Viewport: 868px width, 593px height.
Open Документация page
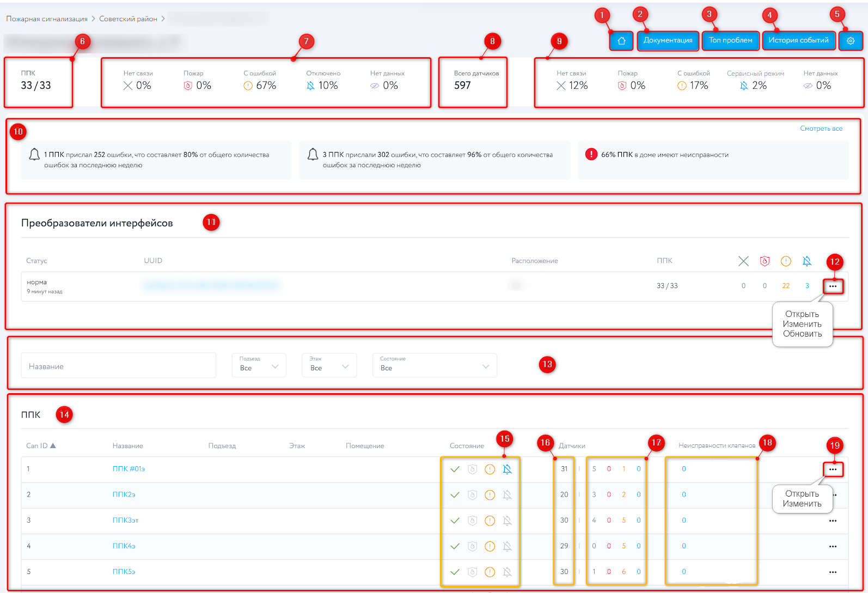668,40
